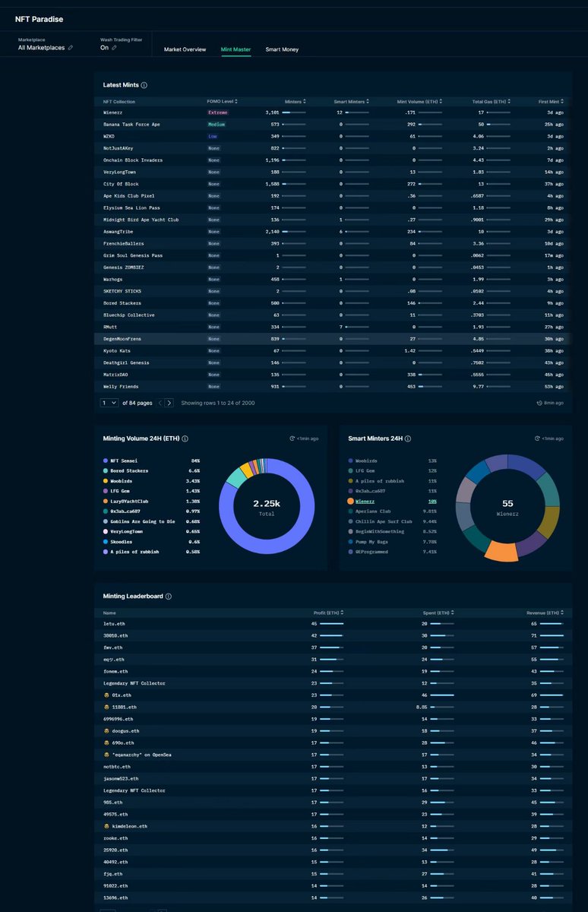The image size is (588, 912).
Task: Sort leaderboard by Revenue (ETH)
Action: click(x=546, y=612)
